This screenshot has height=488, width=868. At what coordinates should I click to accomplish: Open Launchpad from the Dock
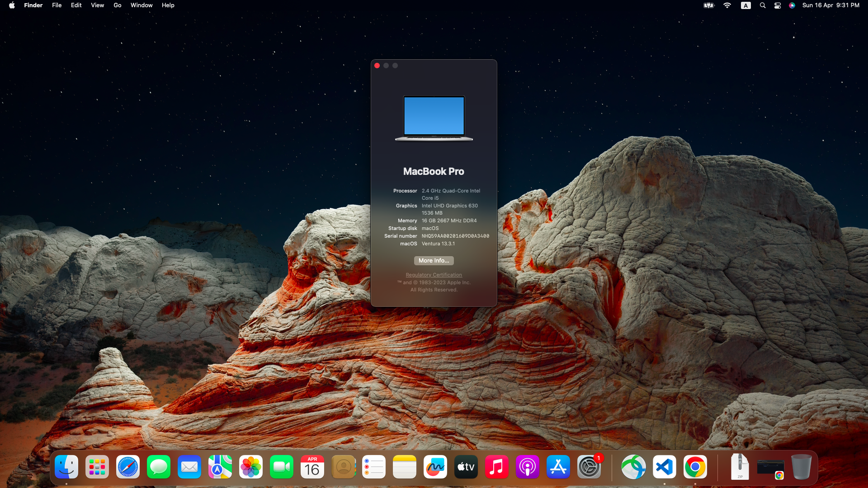(x=97, y=467)
